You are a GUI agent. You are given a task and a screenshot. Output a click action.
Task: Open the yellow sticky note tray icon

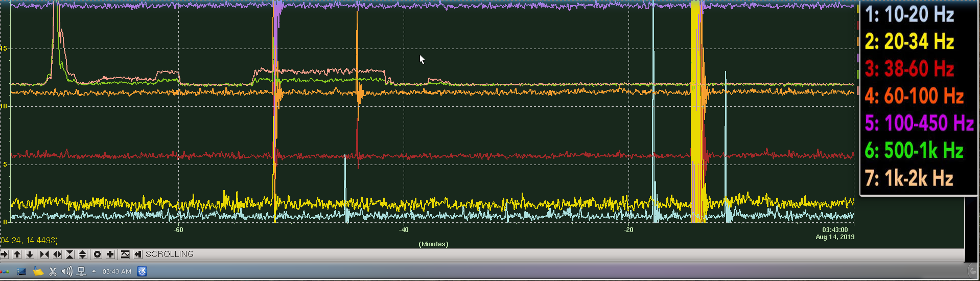[x=38, y=271]
